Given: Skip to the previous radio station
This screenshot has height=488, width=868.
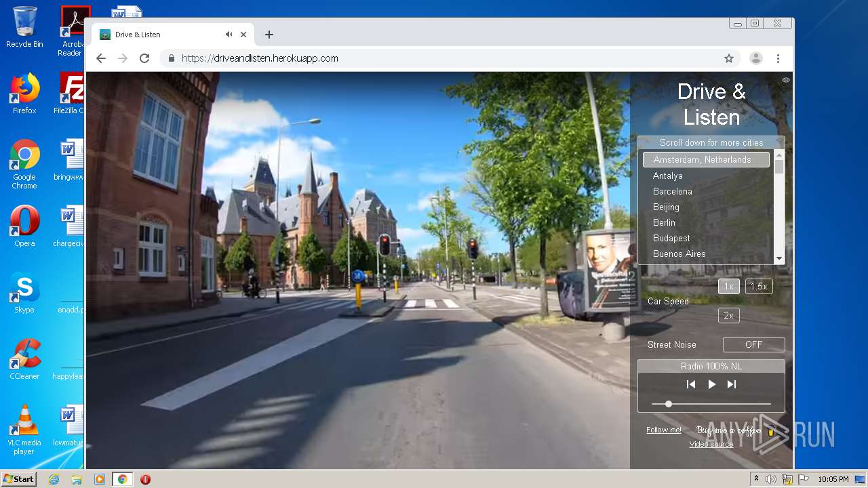Looking at the screenshot, I should coord(691,384).
